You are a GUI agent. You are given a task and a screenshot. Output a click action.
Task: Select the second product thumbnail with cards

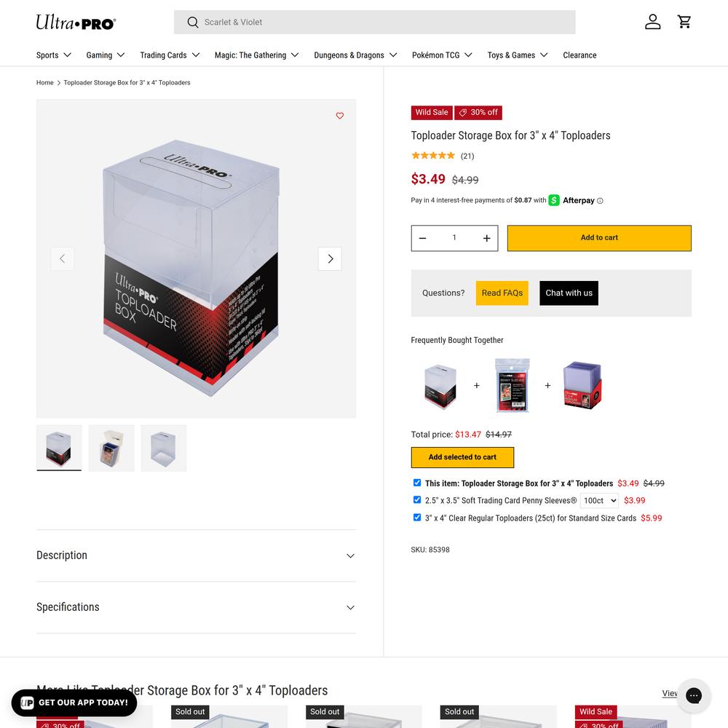pos(111,448)
